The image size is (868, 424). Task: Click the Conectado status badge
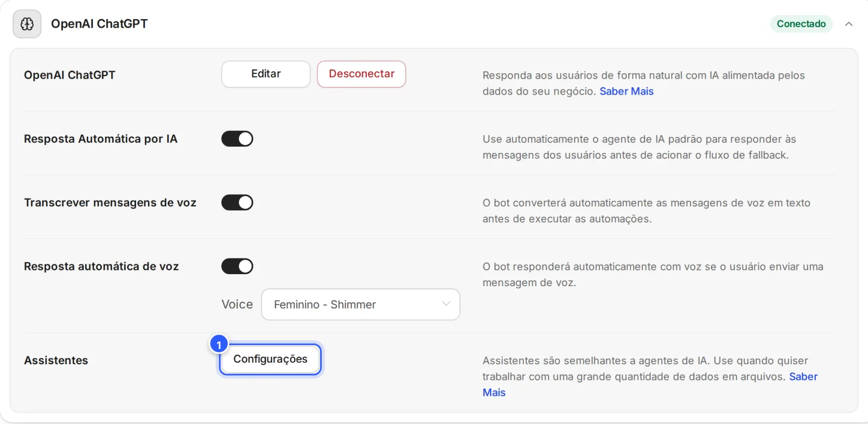801,24
